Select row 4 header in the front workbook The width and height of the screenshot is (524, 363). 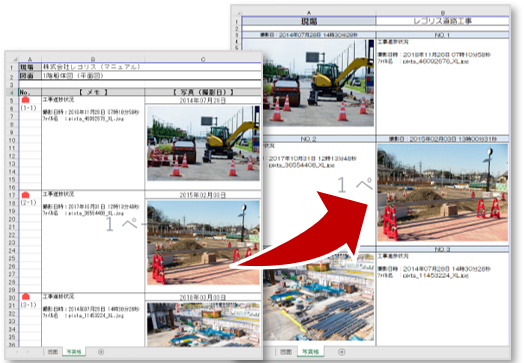pos(12,92)
